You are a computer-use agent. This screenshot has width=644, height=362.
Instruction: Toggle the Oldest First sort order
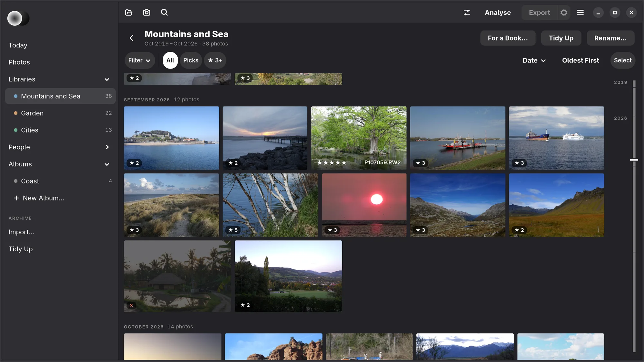click(x=580, y=60)
